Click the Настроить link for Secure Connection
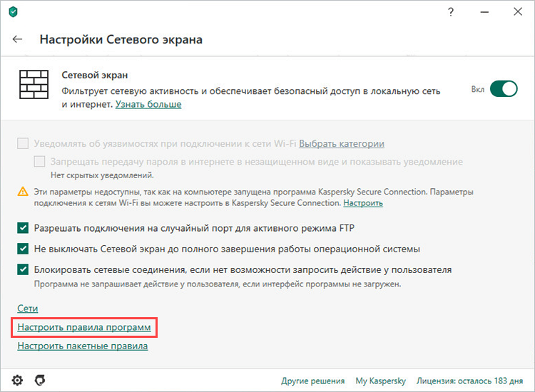The width and height of the screenshot is (535, 392). tap(363, 203)
